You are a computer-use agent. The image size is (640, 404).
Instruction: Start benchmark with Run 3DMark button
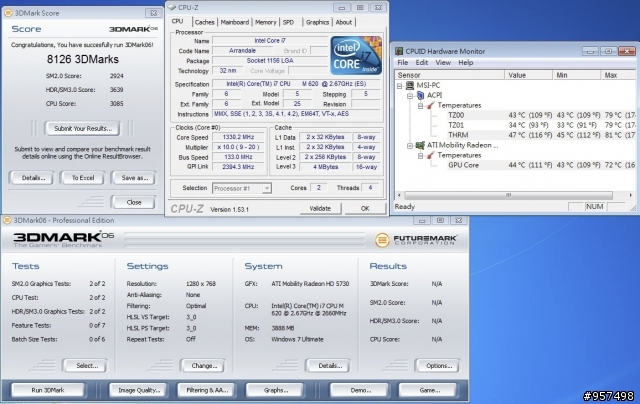48,390
